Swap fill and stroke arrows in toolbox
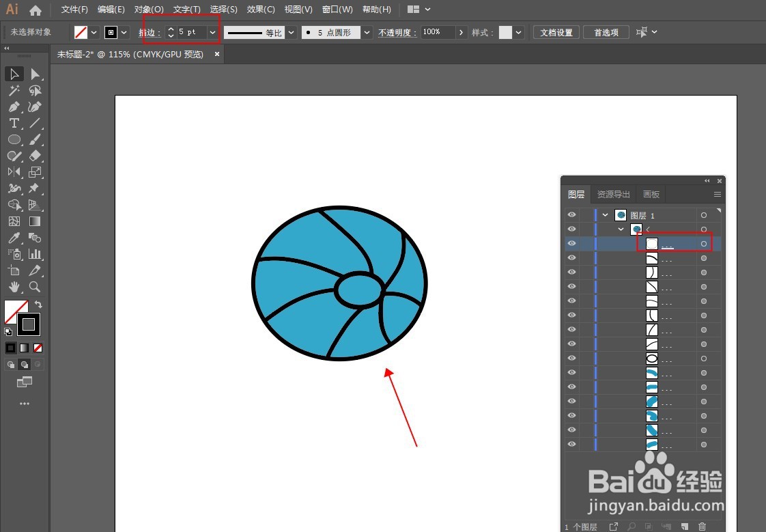Image resolution: width=766 pixels, height=532 pixels. (38, 305)
